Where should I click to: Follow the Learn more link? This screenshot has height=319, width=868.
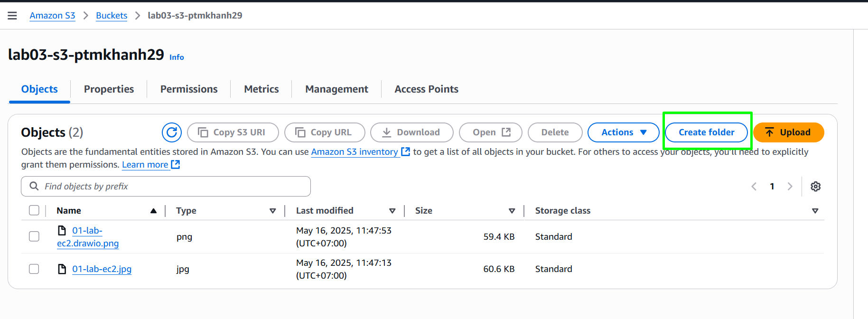pyautogui.click(x=151, y=165)
